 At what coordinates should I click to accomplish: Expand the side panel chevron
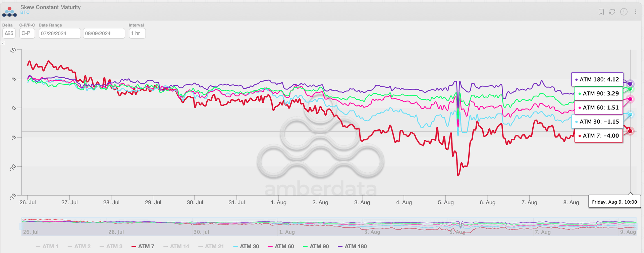(3, 43)
